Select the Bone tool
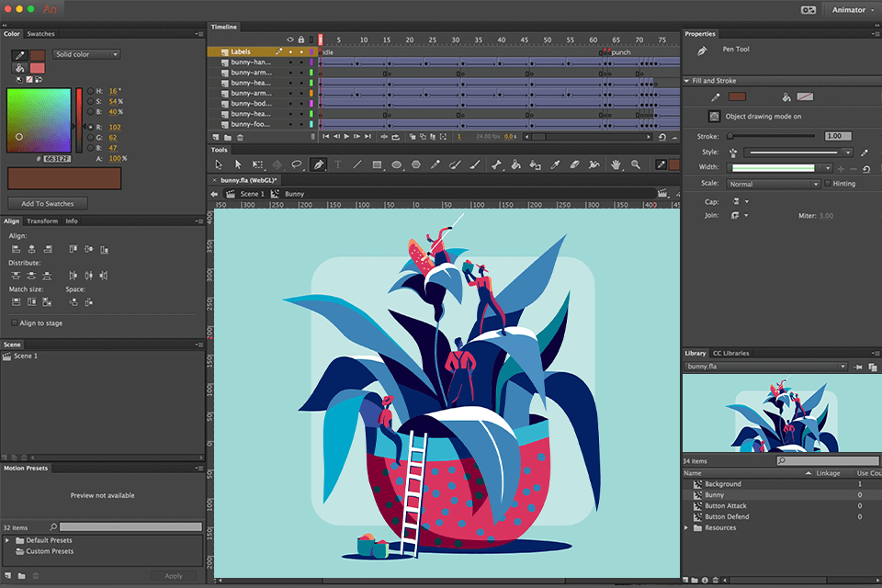882x588 pixels. (496, 164)
